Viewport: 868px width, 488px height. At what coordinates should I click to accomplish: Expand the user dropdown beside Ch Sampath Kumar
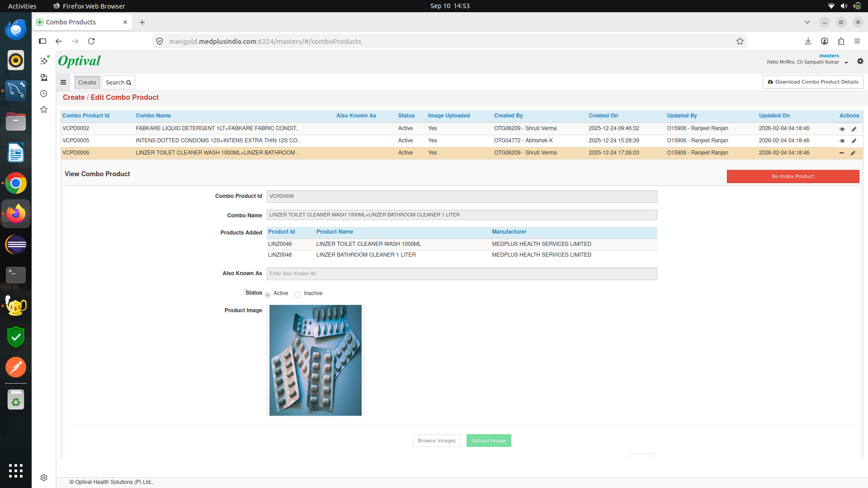846,63
